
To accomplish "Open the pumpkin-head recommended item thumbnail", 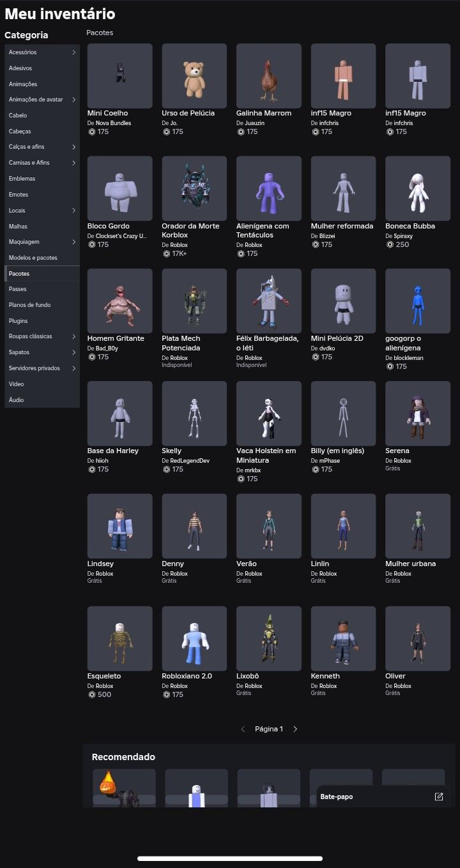I will point(124,788).
